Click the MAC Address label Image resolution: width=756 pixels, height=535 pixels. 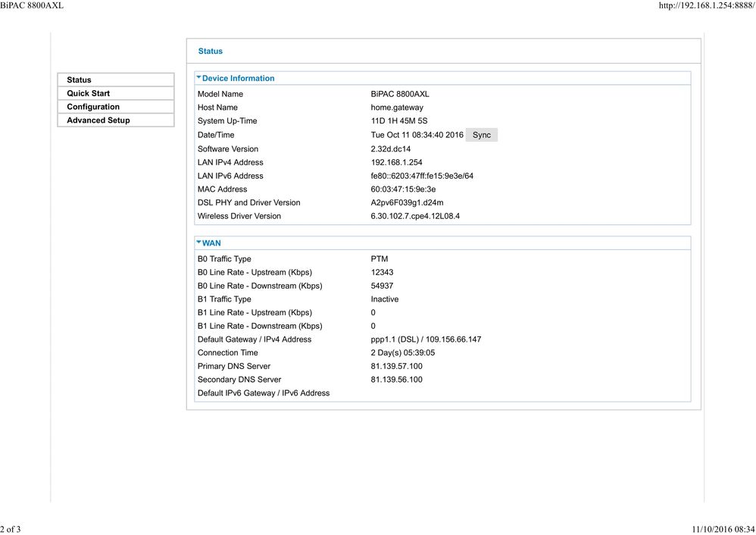click(222, 189)
